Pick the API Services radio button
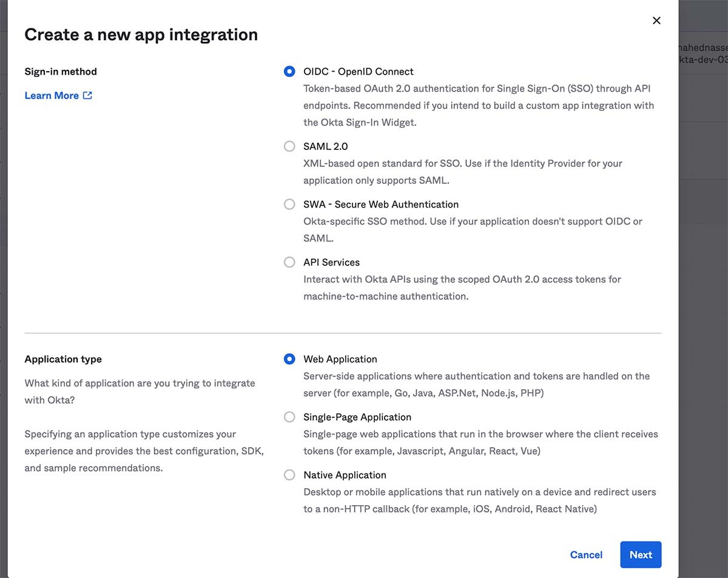Screen dimensions: 728x578 click(289, 262)
